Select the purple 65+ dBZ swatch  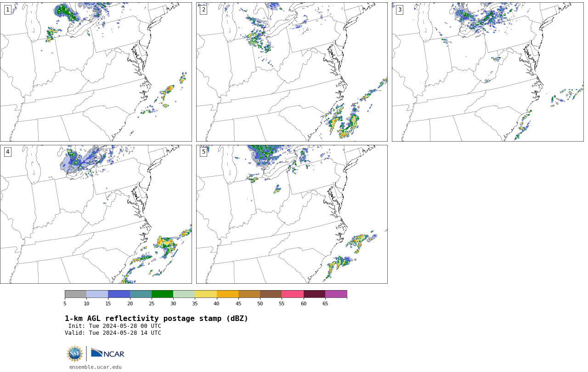pos(336,294)
